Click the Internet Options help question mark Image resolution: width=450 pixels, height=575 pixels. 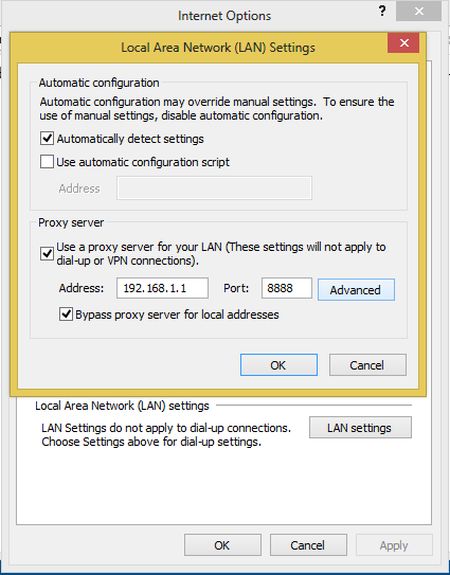(x=382, y=11)
